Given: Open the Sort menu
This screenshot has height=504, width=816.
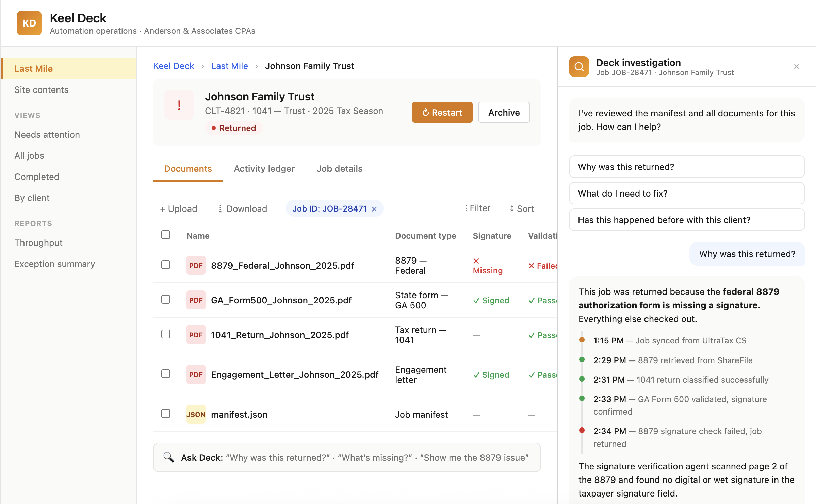Looking at the screenshot, I should (521, 209).
